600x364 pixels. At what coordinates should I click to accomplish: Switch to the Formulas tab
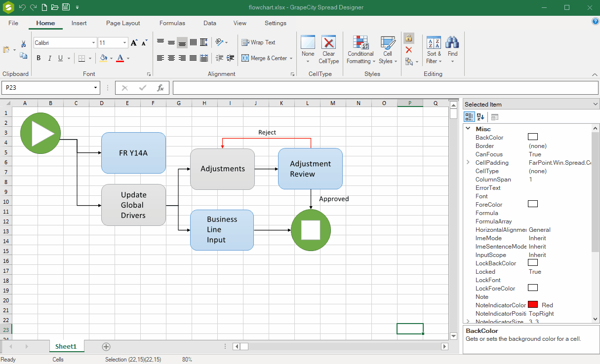click(172, 23)
